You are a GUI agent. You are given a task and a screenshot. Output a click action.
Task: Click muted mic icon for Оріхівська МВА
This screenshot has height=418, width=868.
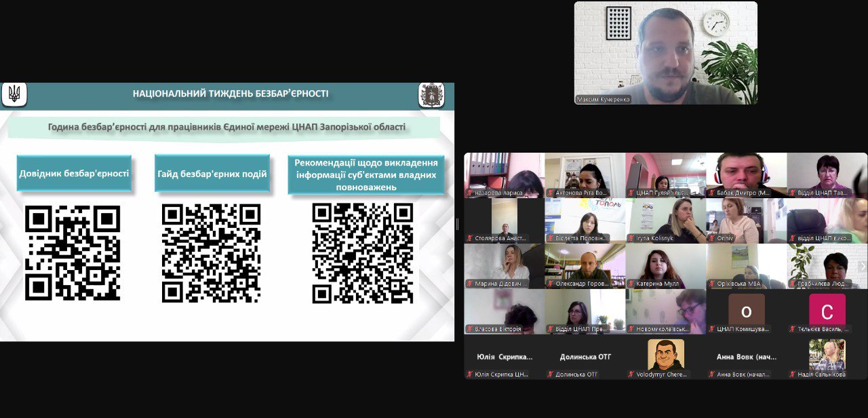712,284
